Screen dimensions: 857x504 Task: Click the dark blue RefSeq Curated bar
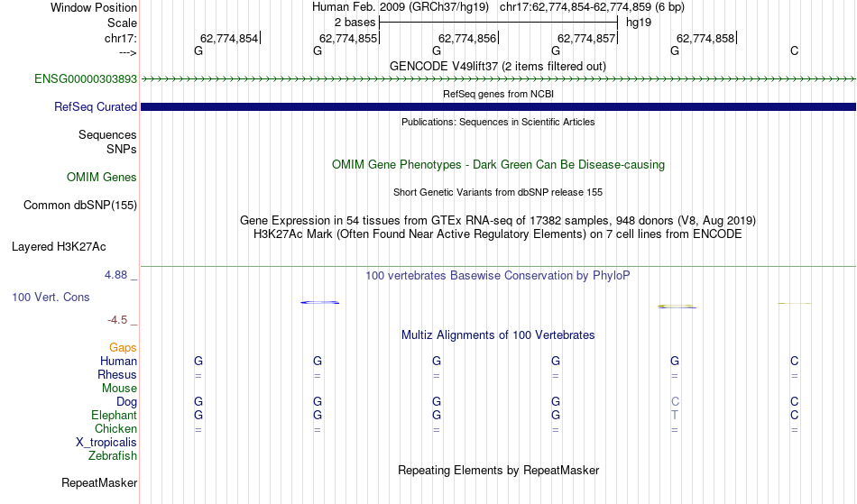(498, 107)
